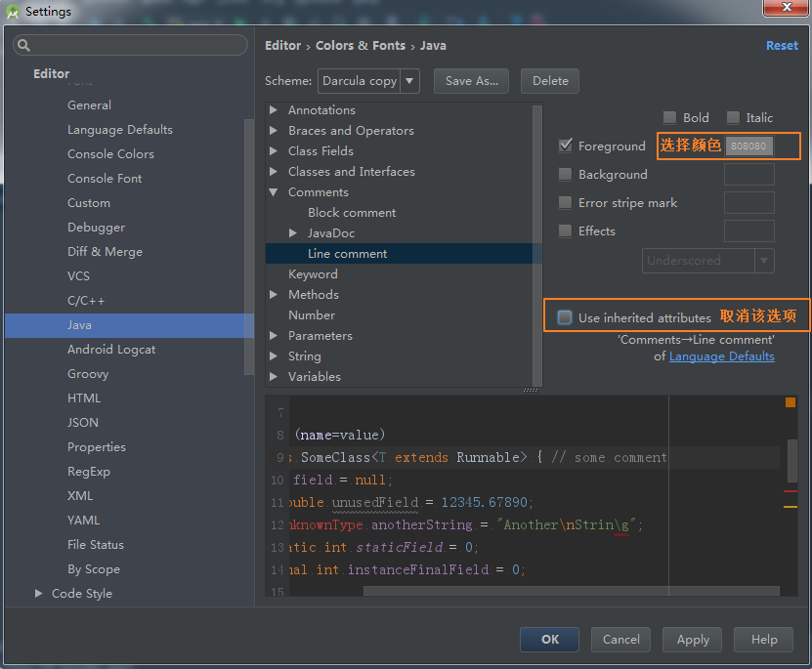Expand the Variables node
The height and width of the screenshot is (669, 812).
pyautogui.click(x=274, y=376)
